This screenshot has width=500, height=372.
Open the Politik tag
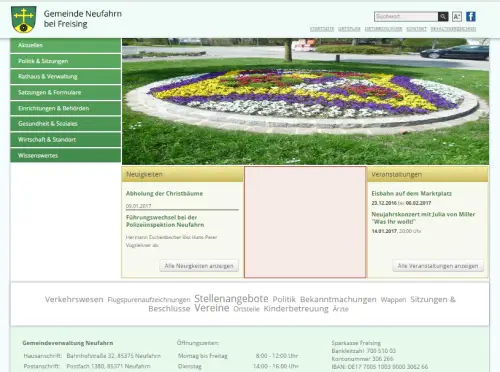click(284, 299)
